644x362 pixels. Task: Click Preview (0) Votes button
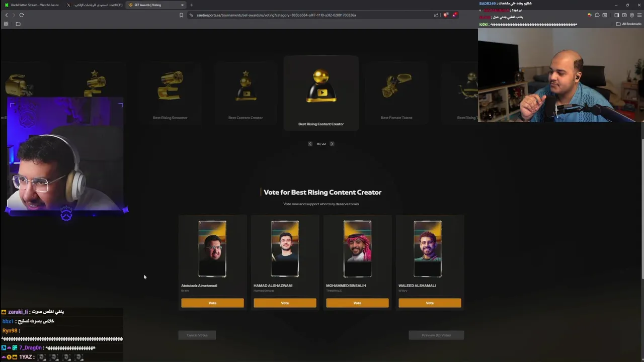[436, 335]
